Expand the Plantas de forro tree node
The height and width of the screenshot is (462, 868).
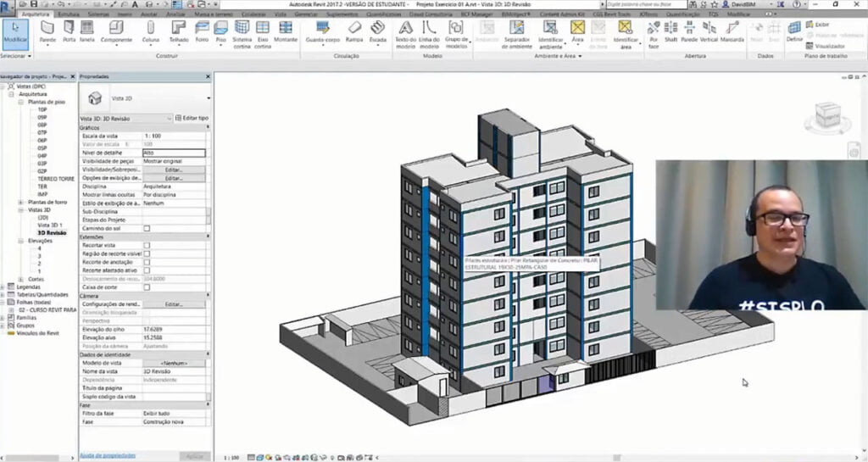click(20, 202)
